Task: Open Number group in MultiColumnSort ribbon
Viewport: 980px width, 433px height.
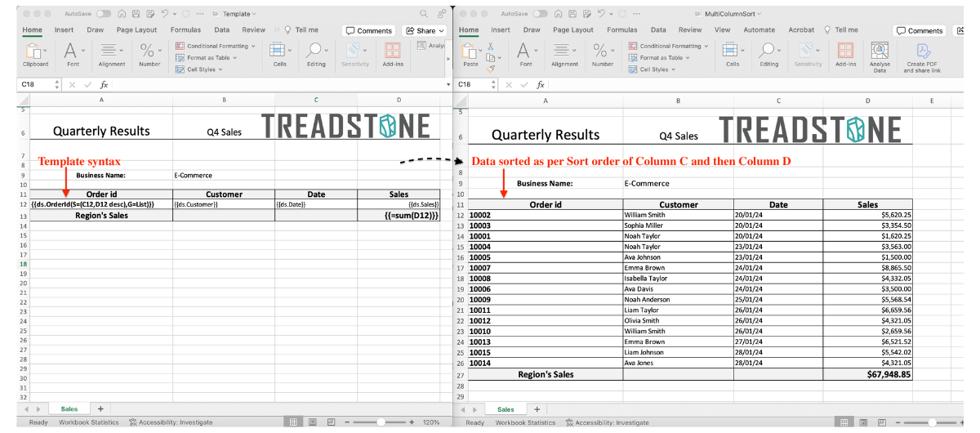Action: pyautogui.click(x=603, y=55)
